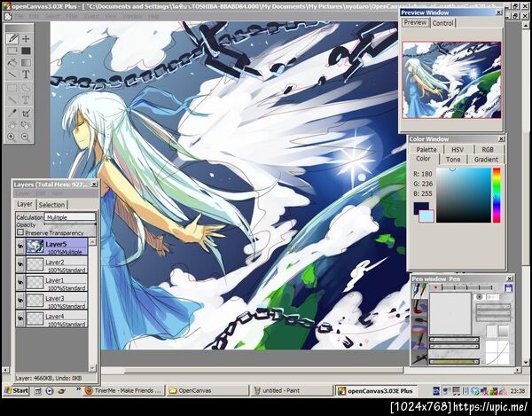This screenshot has height=416, width=532.
Task: Select the crop/transform tool
Action: 26,114
